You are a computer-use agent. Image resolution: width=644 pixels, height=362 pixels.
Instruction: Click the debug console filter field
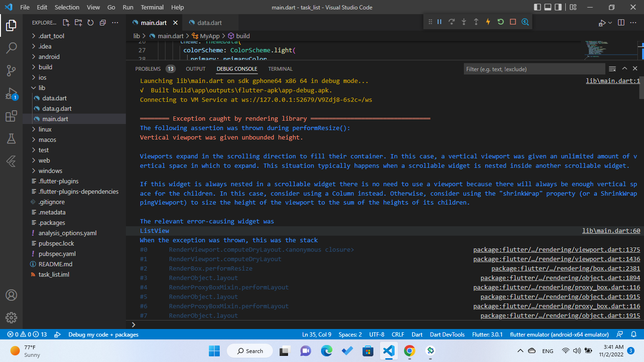tap(534, 69)
